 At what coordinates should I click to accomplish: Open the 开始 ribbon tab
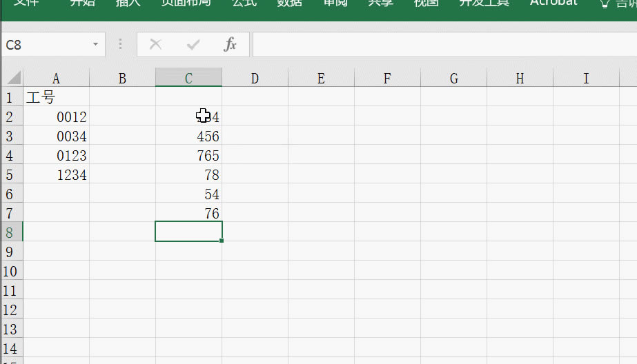point(82,3)
